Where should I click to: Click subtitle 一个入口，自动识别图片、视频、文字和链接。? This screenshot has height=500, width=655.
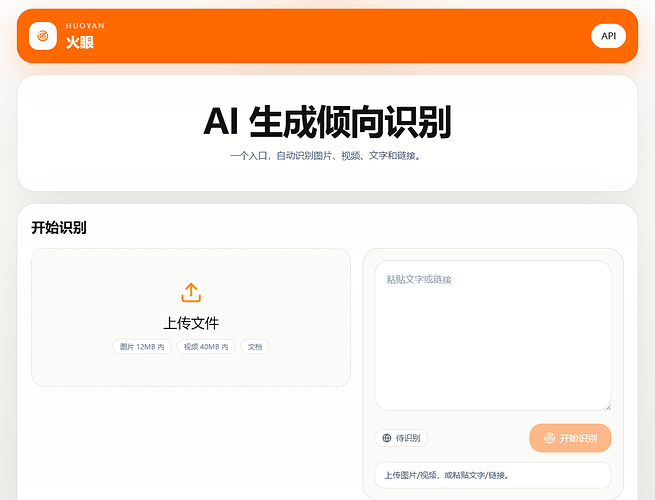point(326,156)
